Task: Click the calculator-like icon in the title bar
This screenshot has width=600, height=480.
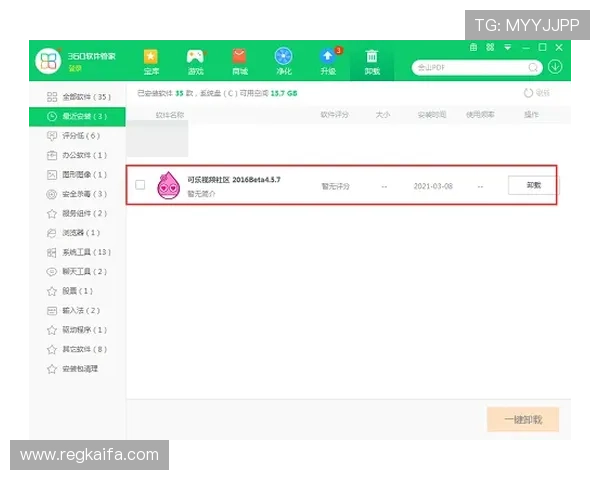Action: tap(473, 47)
